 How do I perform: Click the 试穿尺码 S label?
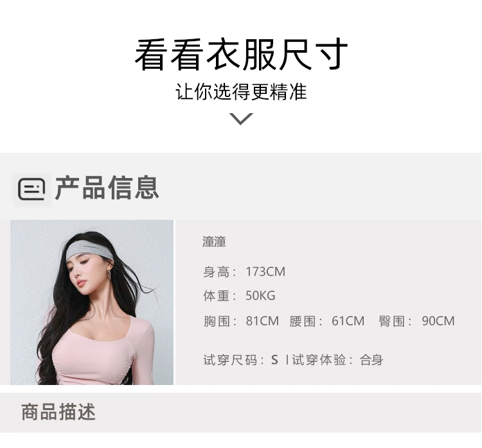(241, 360)
